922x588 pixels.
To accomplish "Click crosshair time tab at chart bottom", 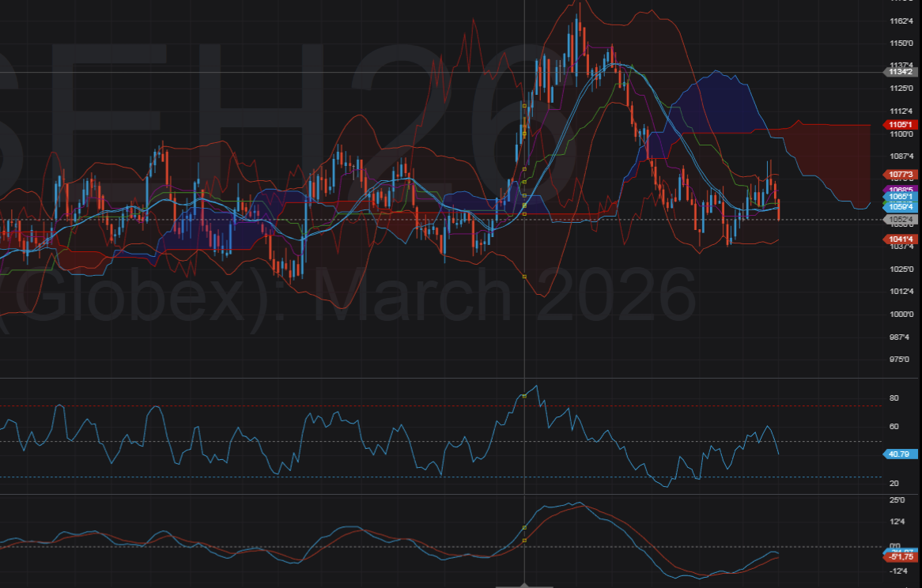I will (524, 586).
